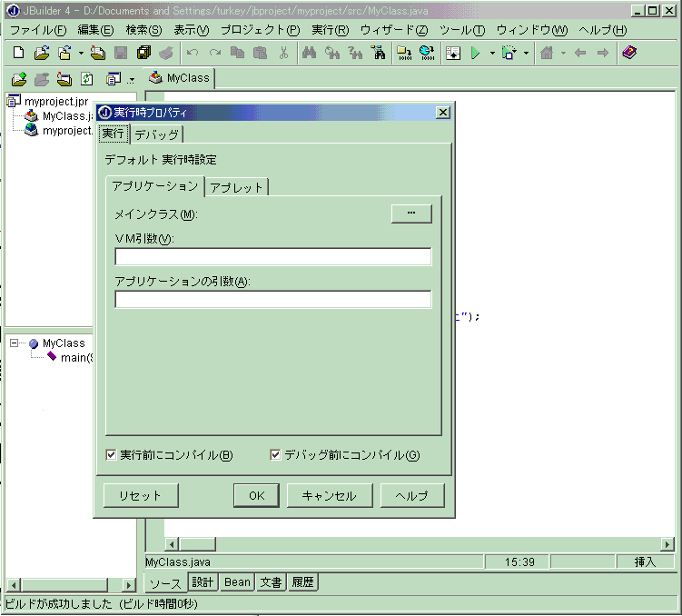
Task: Click the main class browse (...) button
Action: click(411, 214)
